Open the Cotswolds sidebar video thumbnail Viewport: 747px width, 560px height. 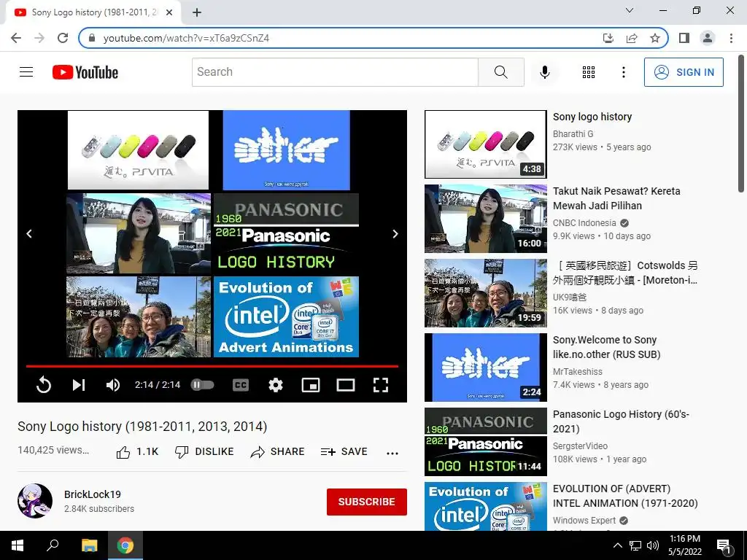[x=485, y=293]
